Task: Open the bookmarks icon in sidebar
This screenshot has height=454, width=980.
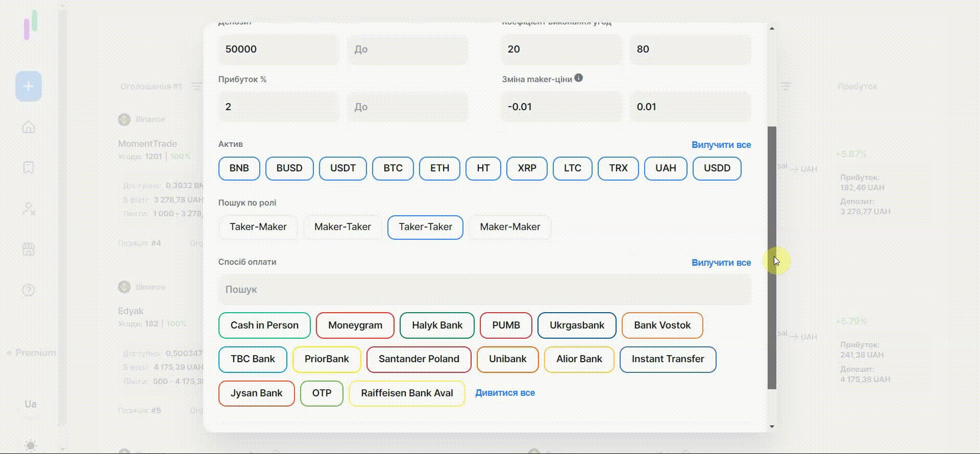Action: pyautogui.click(x=29, y=167)
